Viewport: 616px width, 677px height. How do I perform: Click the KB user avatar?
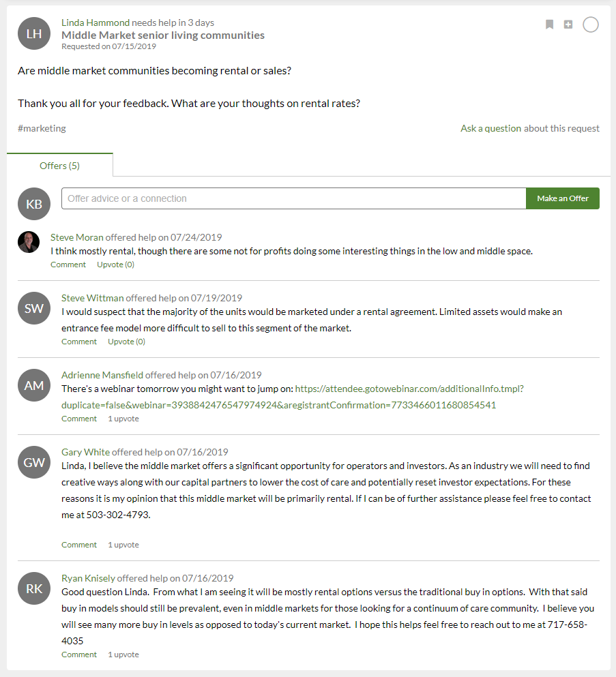[34, 204]
